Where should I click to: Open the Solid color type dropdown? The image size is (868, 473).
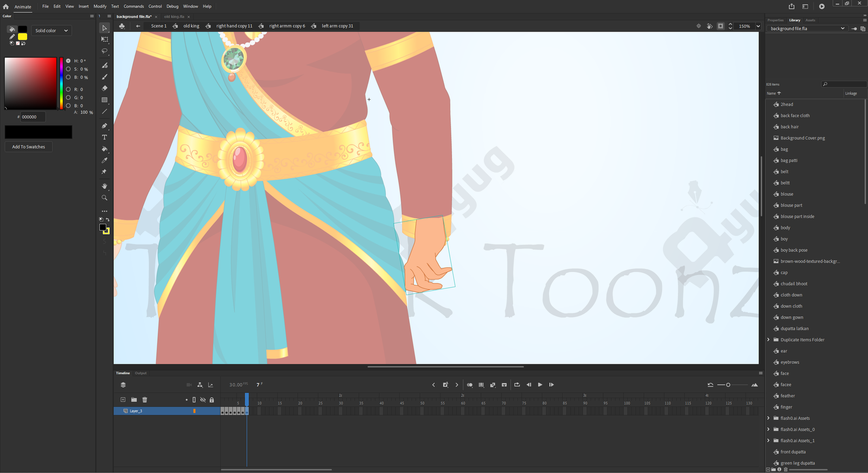coord(52,31)
